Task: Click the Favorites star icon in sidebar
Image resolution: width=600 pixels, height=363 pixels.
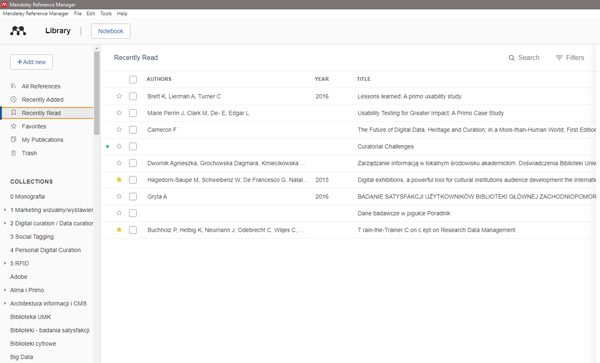Action: click(x=13, y=126)
